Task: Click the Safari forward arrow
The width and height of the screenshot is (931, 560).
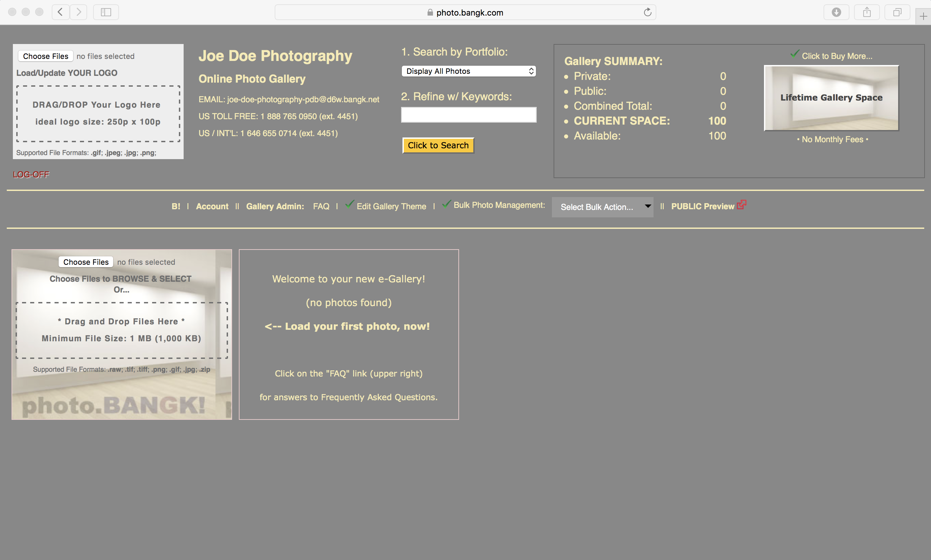Action: click(x=79, y=12)
